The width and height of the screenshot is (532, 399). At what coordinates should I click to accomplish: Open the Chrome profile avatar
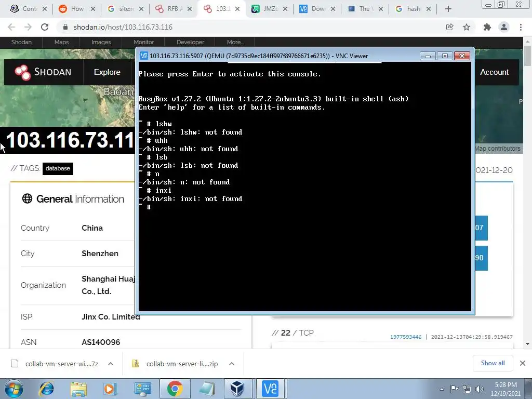point(504,27)
